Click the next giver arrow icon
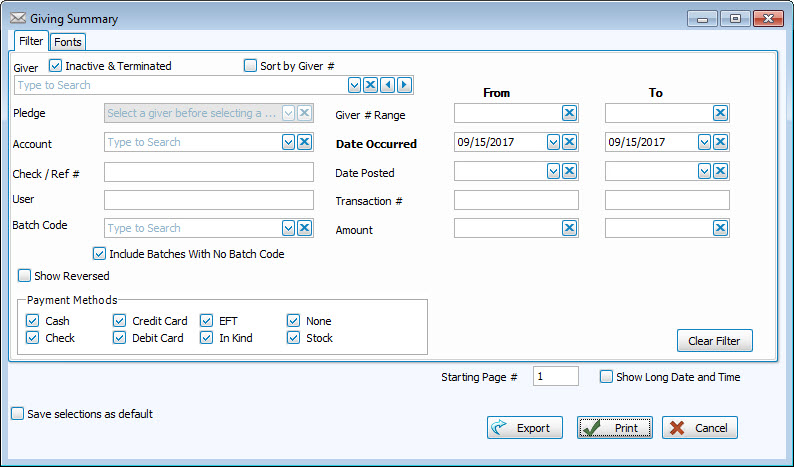This screenshot has width=794, height=467. point(404,85)
